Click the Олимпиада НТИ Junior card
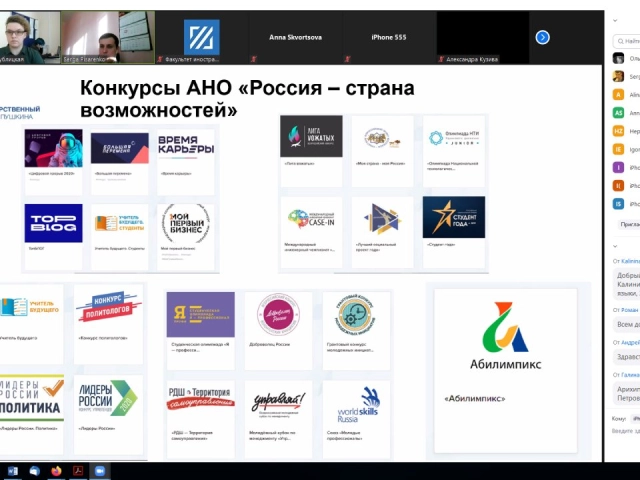This screenshot has height=480, width=640. (x=454, y=151)
